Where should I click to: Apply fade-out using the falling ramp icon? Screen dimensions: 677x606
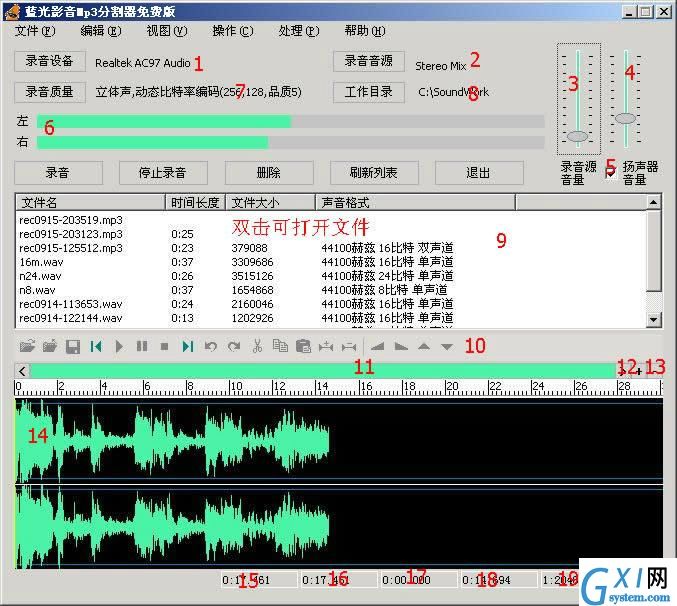point(401,346)
